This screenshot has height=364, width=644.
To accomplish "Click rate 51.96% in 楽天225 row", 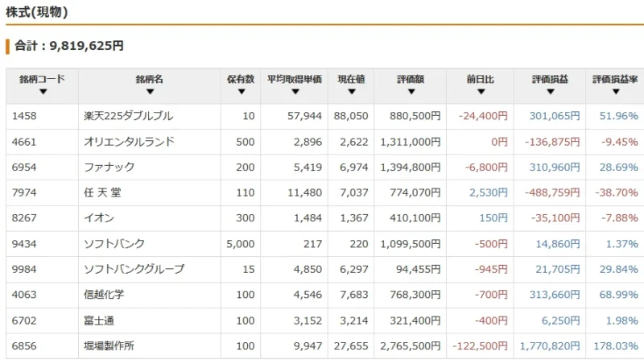I will [618, 116].
